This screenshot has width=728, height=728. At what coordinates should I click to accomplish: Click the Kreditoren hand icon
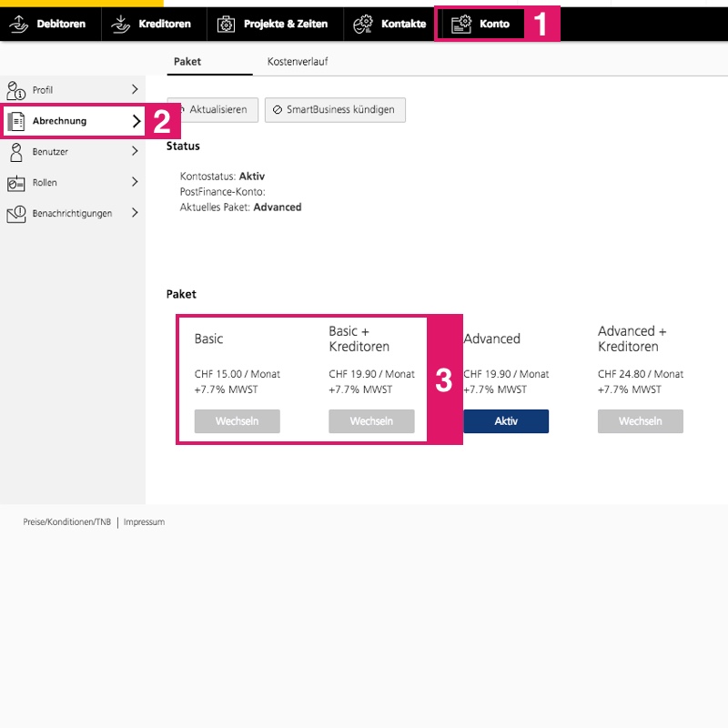(x=121, y=24)
